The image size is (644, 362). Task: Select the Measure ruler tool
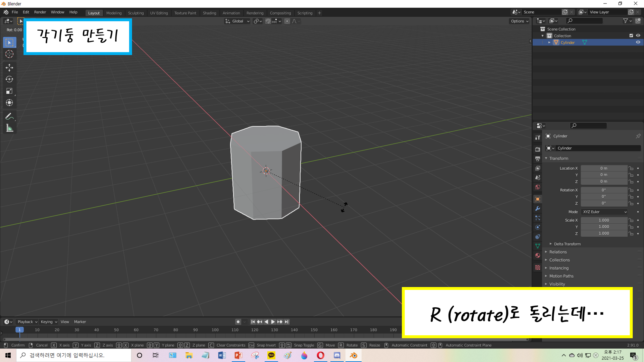9,128
